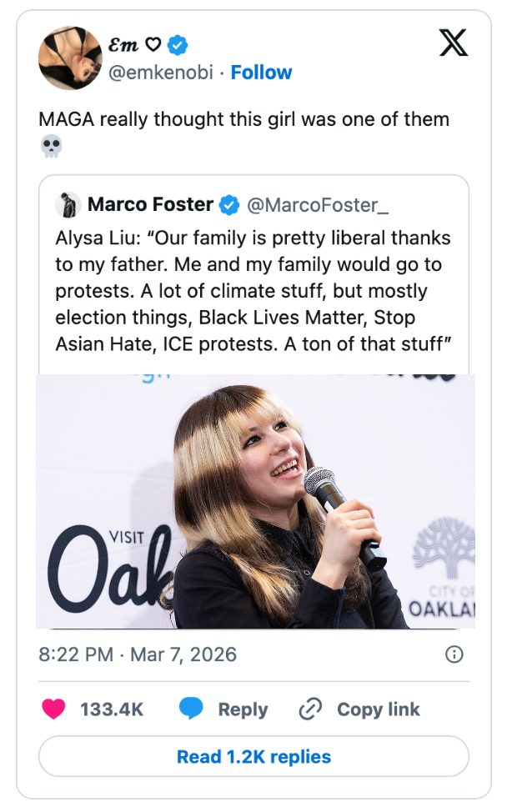Open the @emkenobi handle link
Image resolution: width=512 pixels, height=812 pixels.
click(162, 73)
